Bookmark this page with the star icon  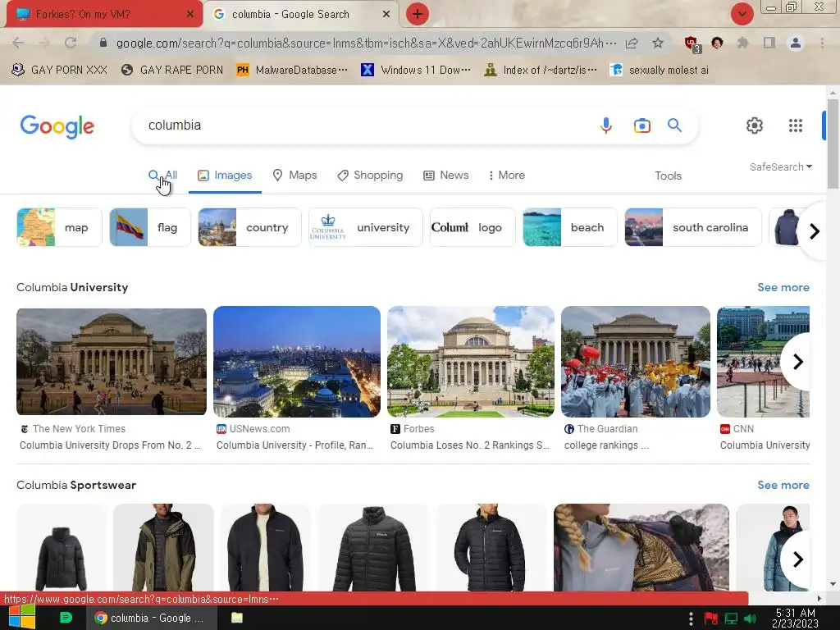[658, 43]
